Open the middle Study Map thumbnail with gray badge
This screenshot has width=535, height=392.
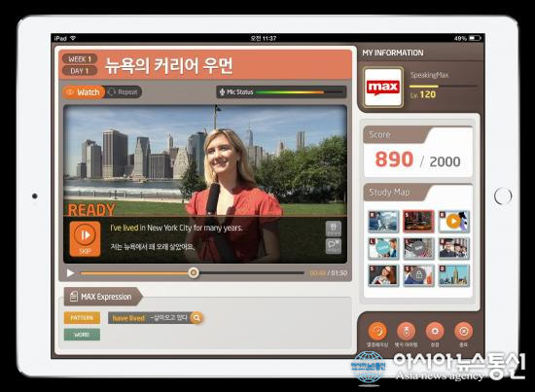pyautogui.click(x=418, y=248)
